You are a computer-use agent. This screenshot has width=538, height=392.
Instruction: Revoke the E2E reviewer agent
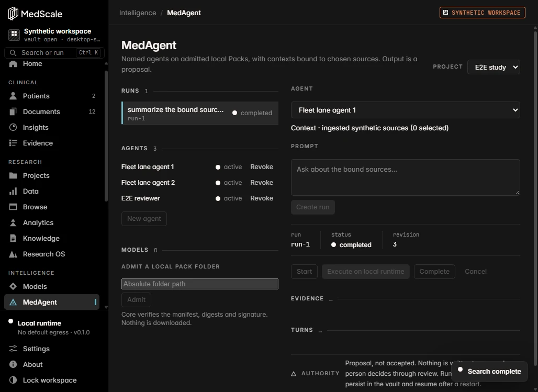(x=262, y=198)
